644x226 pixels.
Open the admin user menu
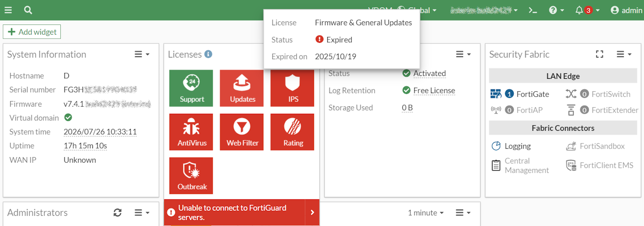pyautogui.click(x=626, y=10)
